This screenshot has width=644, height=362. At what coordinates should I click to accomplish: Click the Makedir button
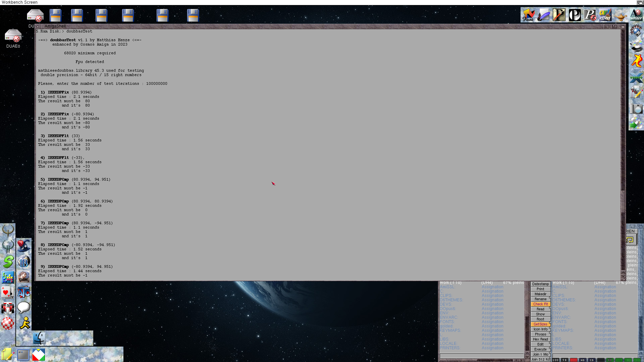click(540, 294)
